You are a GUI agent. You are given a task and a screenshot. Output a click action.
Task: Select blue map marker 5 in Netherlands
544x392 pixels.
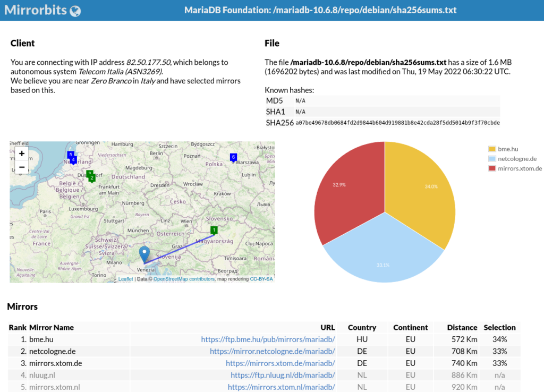[x=71, y=155]
